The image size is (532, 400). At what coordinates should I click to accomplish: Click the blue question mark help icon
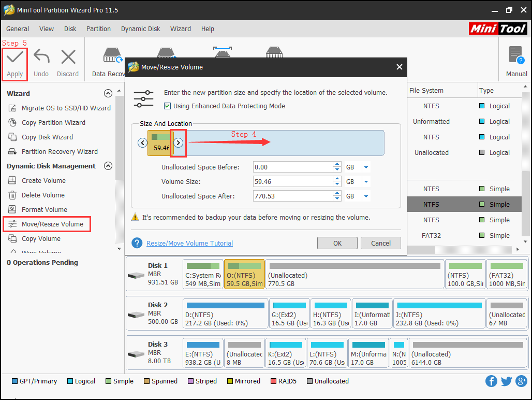point(137,243)
